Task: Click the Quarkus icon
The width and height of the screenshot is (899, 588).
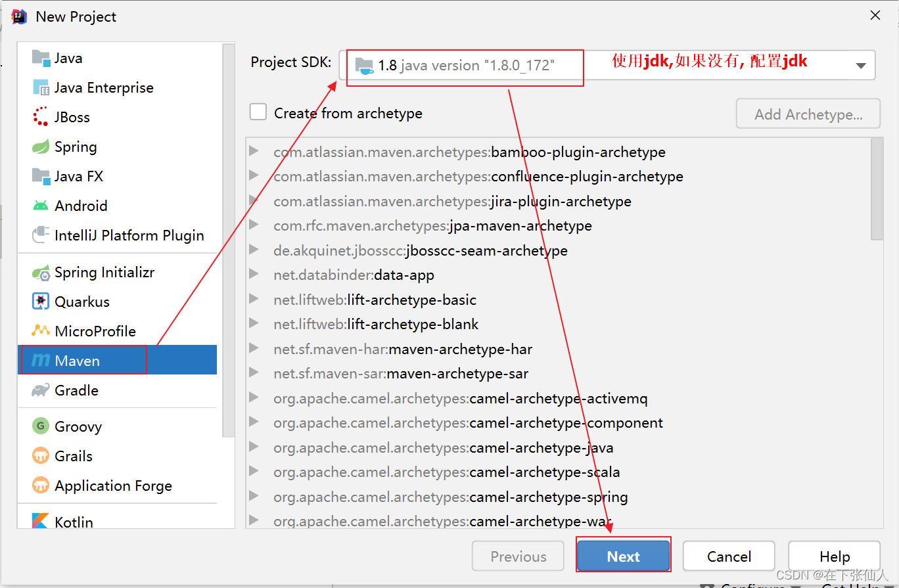Action: point(41,302)
